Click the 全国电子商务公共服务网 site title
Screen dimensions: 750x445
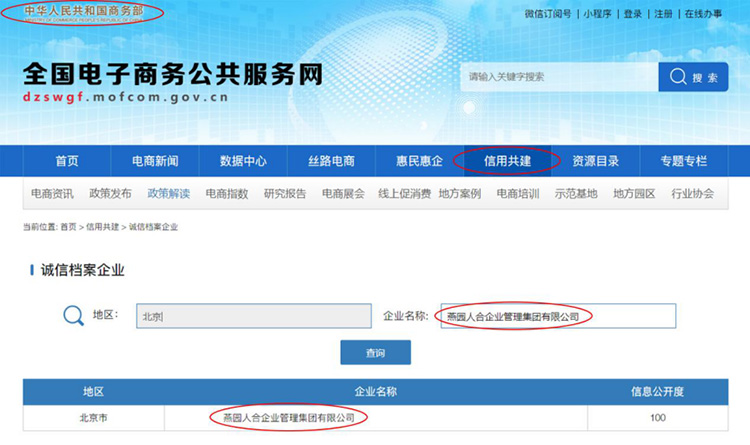[173, 74]
